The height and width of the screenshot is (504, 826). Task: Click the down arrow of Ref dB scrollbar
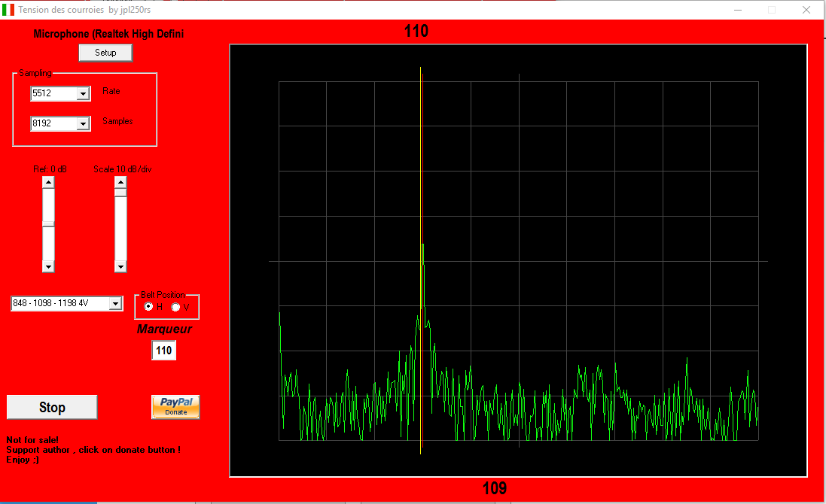48,266
